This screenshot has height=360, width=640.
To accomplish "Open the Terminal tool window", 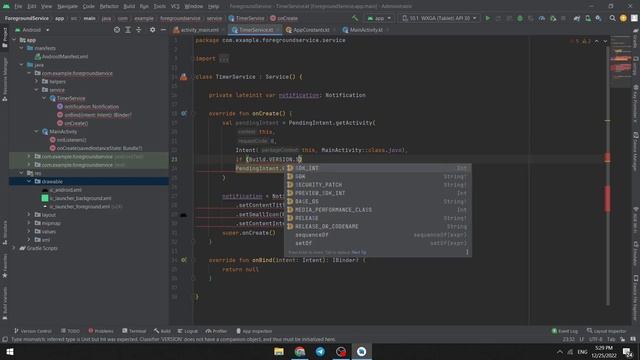I will click(134, 331).
